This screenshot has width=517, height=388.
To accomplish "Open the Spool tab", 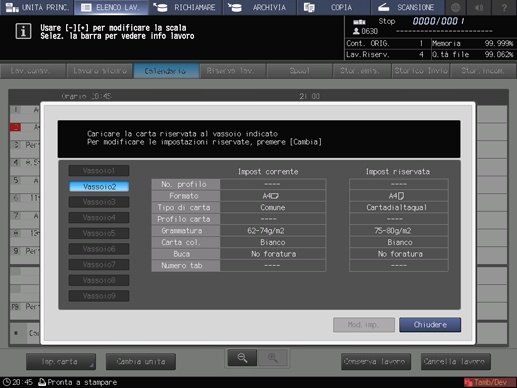I will click(x=299, y=71).
